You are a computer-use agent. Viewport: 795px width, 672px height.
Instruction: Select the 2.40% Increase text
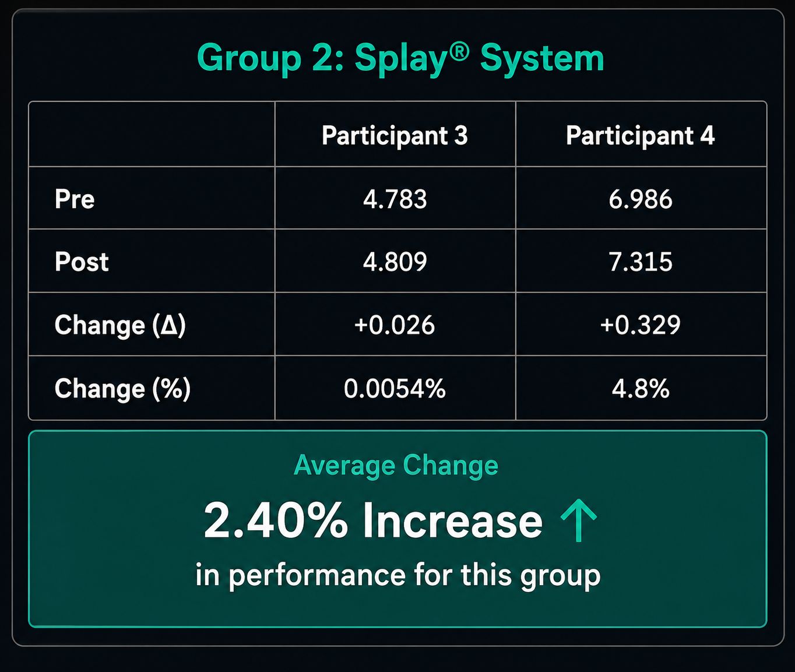373,520
